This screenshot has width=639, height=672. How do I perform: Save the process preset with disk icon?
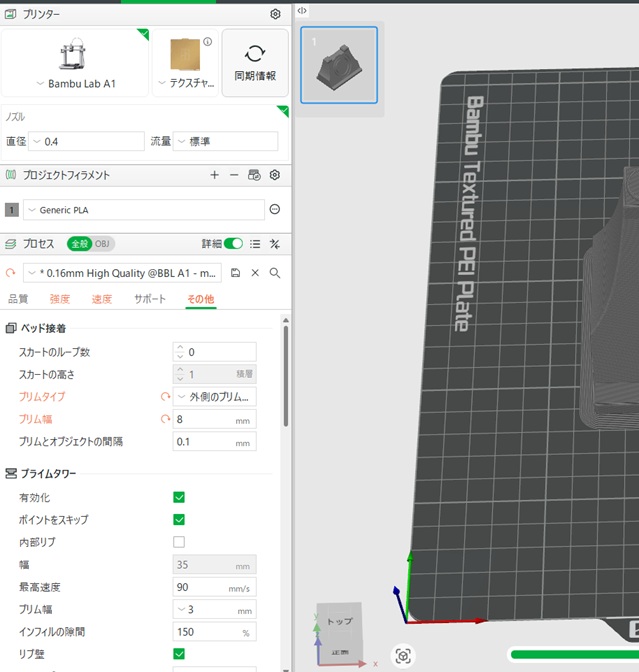tap(235, 273)
